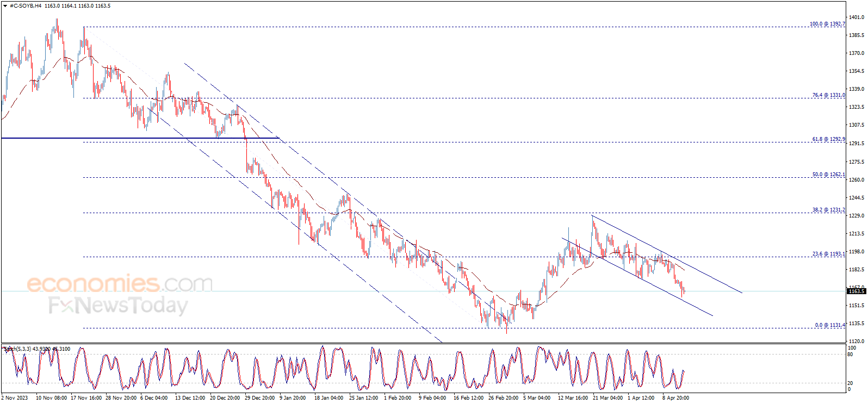Screen dimensions: 868x404
Task: Click the 8 Apr 20:00 time axis label
Action: click(676, 398)
